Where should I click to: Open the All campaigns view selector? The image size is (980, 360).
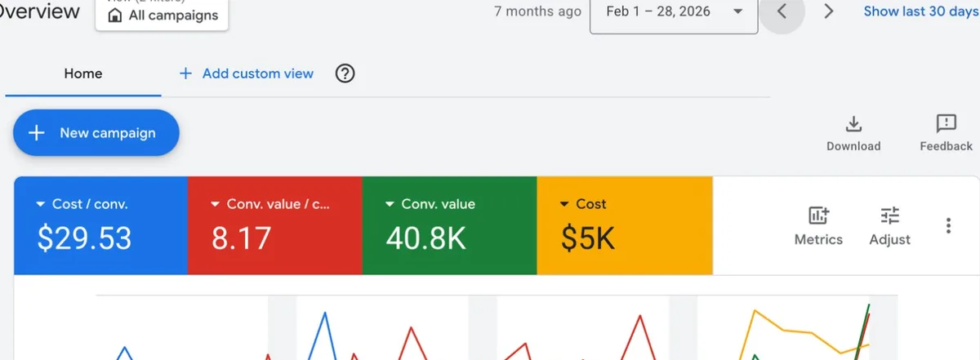point(162,15)
